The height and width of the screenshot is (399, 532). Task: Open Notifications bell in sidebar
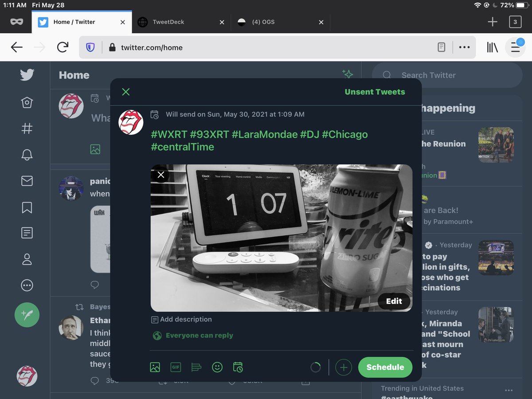click(27, 155)
